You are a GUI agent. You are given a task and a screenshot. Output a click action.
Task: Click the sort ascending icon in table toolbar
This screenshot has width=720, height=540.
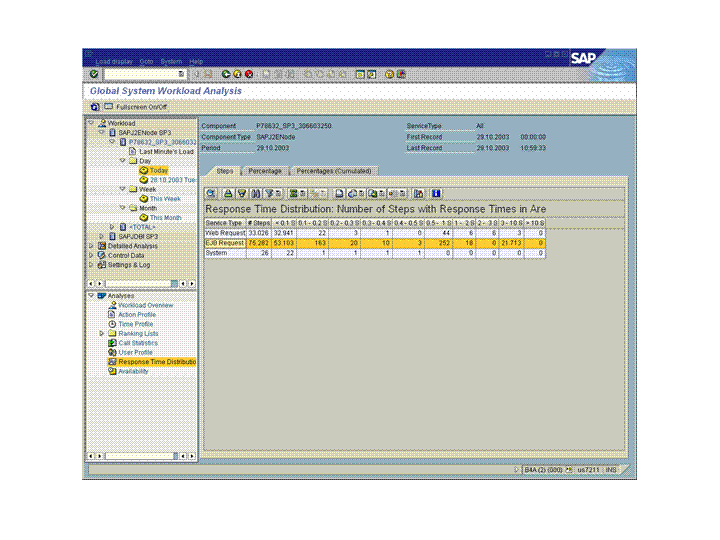(x=228, y=193)
